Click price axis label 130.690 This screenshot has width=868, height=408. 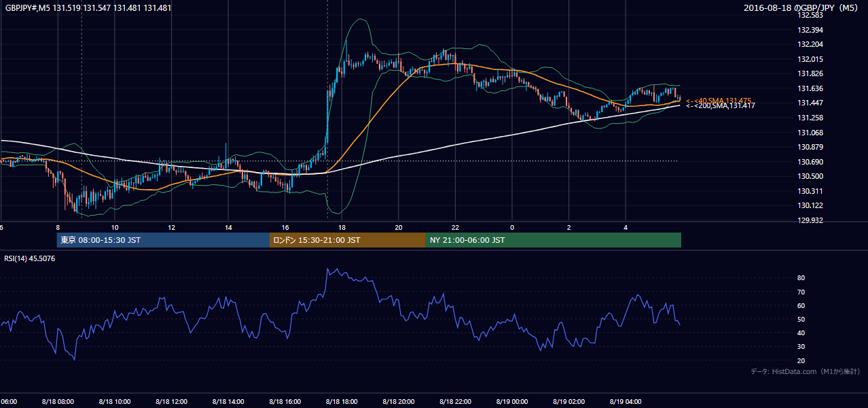point(809,162)
